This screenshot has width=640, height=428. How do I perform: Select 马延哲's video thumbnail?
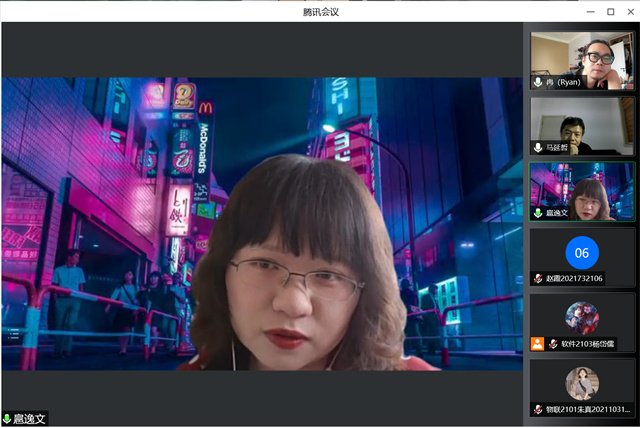(582, 126)
